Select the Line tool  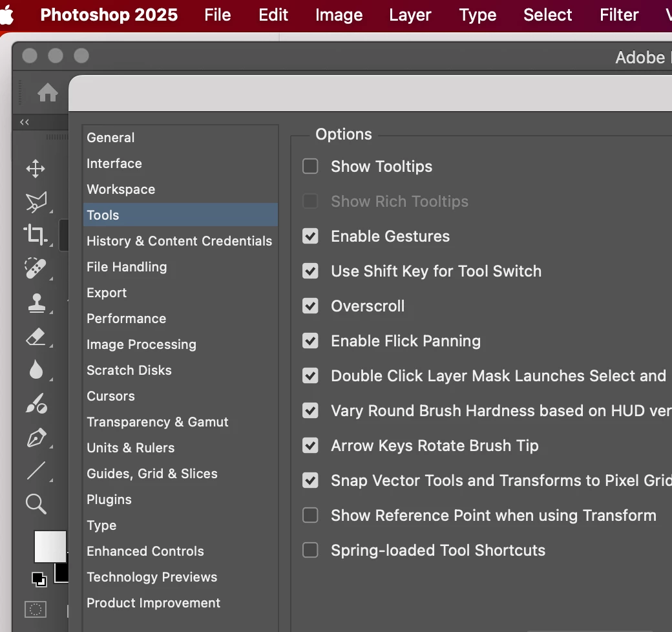coord(36,470)
